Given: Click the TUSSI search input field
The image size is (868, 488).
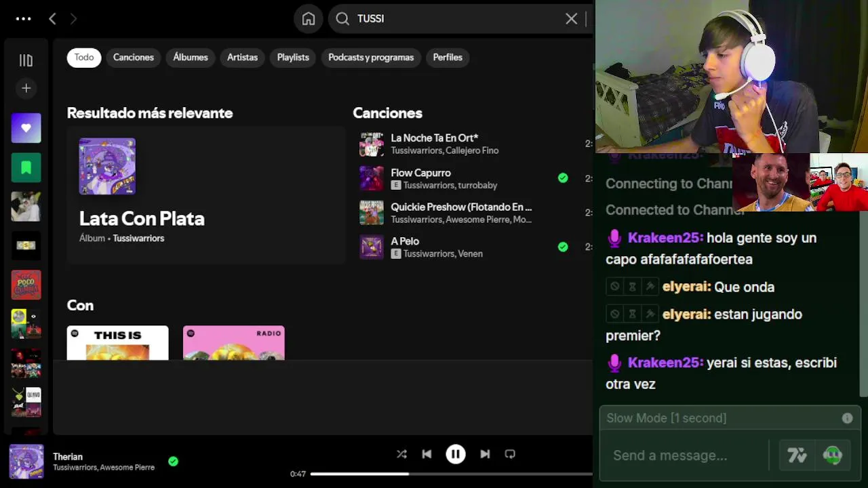Looking at the screenshot, I should [460, 19].
